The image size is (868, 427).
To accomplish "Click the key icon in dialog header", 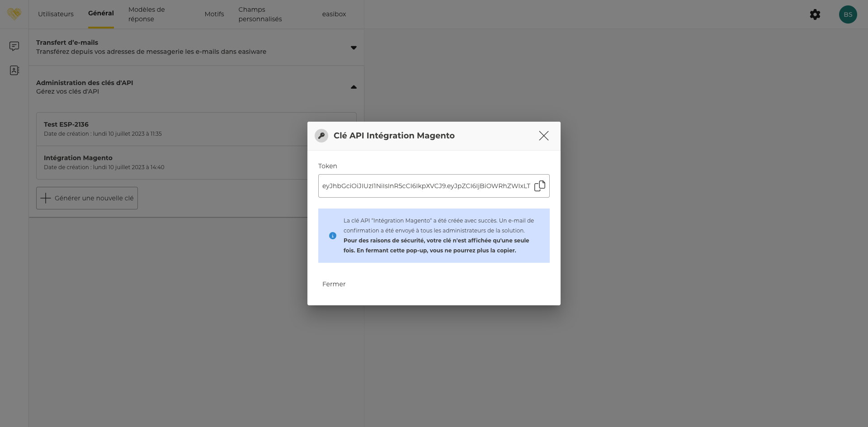I will point(321,136).
